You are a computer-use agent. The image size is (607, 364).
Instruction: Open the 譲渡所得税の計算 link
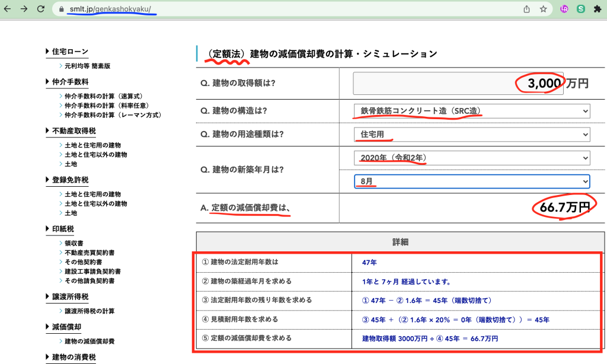(x=90, y=311)
